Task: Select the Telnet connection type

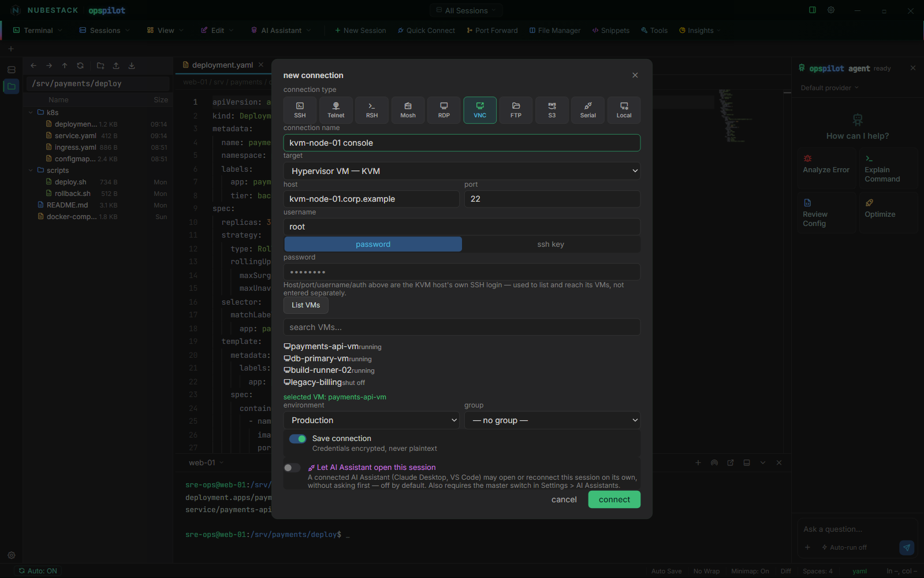Action: click(336, 110)
